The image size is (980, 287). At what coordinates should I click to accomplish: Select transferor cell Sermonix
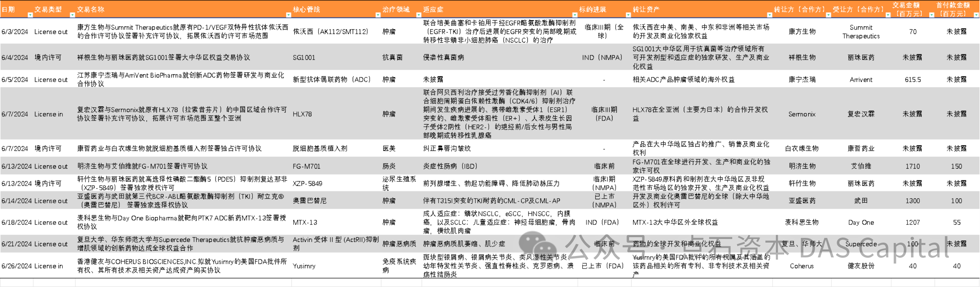[802, 114]
